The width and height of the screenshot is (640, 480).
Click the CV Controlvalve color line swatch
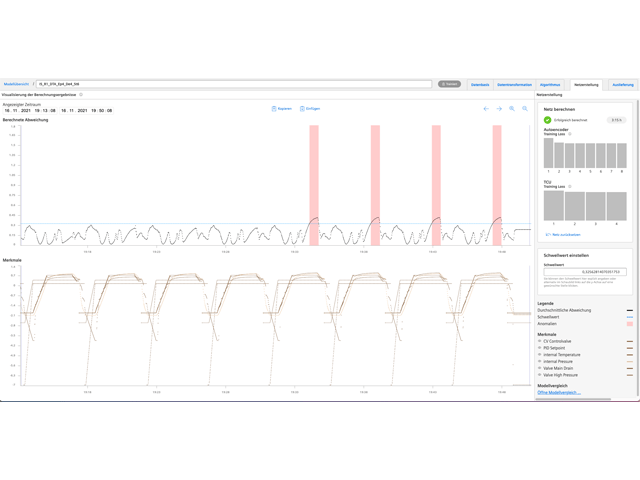[x=630, y=341]
